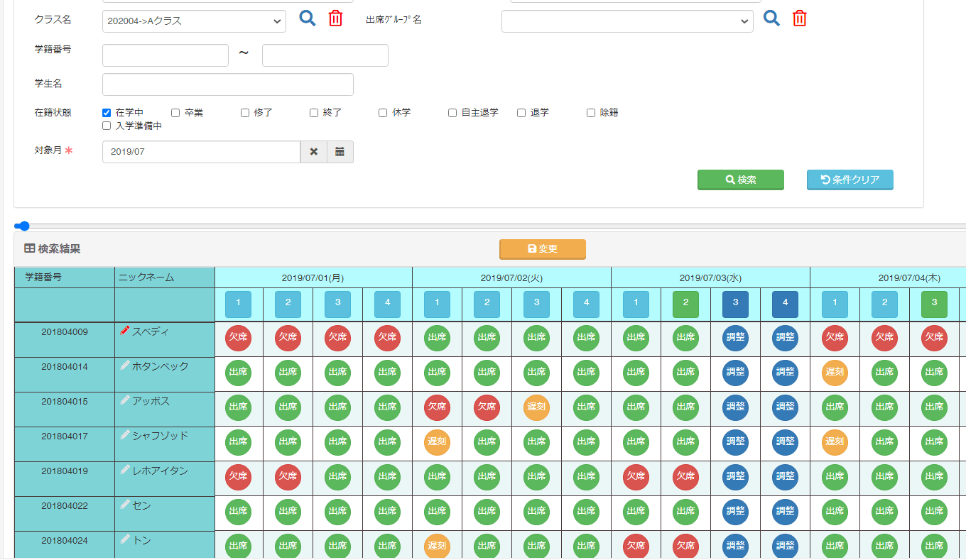Click green period 3 header for 07/04
Image resolution: width=966 pixels, height=560 pixels.
coord(935,304)
